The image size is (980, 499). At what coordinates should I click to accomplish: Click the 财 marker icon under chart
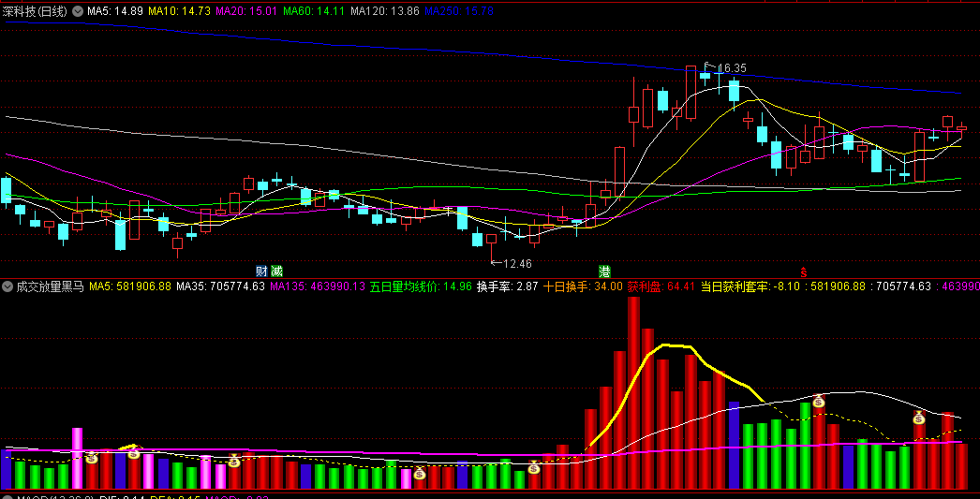tap(261, 272)
